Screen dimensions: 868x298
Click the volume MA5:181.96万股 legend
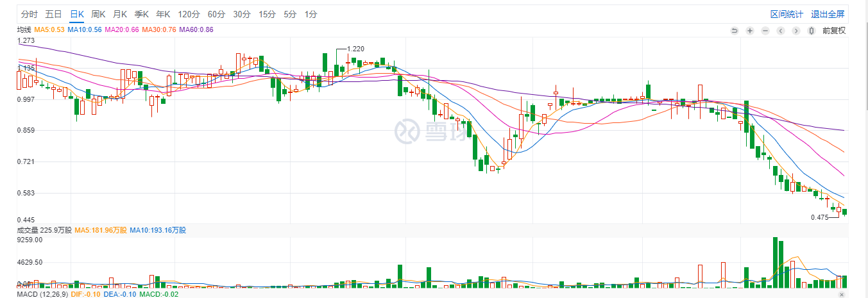point(101,229)
